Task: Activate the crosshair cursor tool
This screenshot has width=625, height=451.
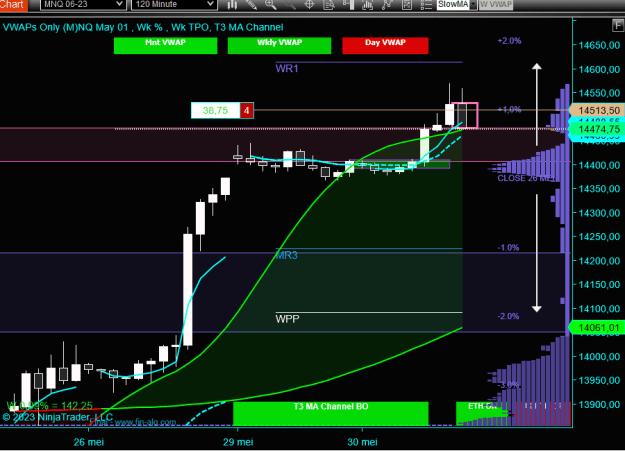Action: coord(309,4)
